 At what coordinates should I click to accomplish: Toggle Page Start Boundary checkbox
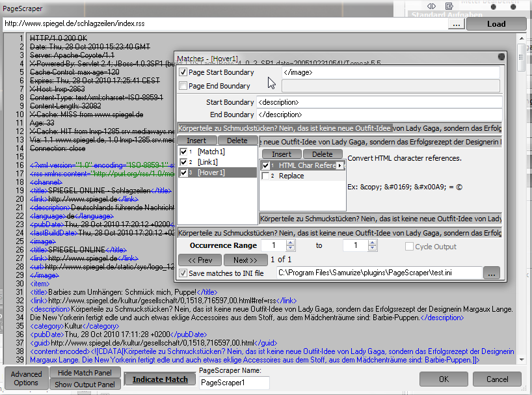pos(183,72)
